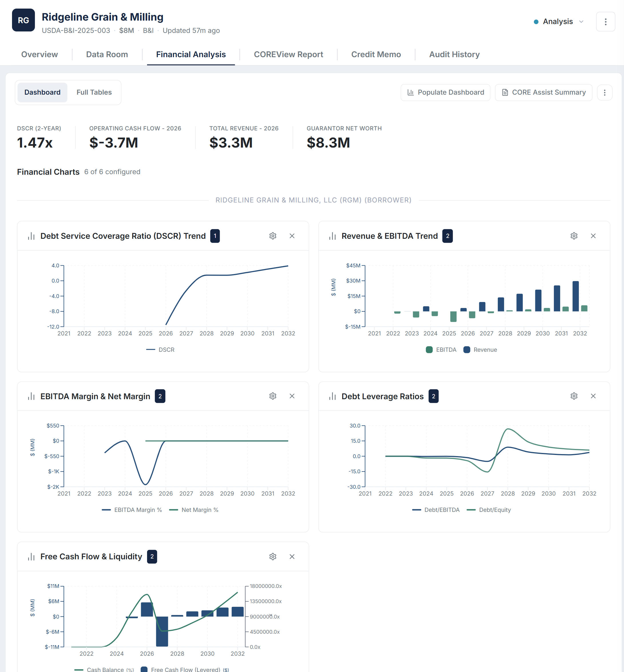Toggle the Debt/Equity legend item
Viewport: 624px width, 672px height.
click(x=489, y=510)
